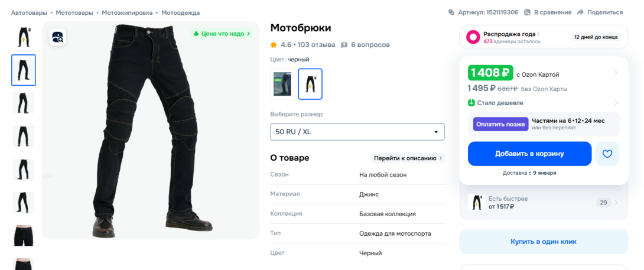
Task: Expand the Ozon Card price details chevron
Action: (616, 73)
